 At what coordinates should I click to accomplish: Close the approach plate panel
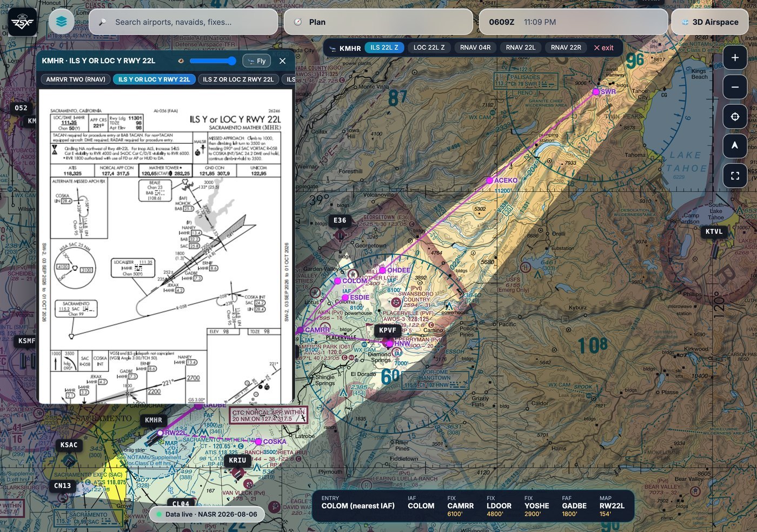click(282, 61)
